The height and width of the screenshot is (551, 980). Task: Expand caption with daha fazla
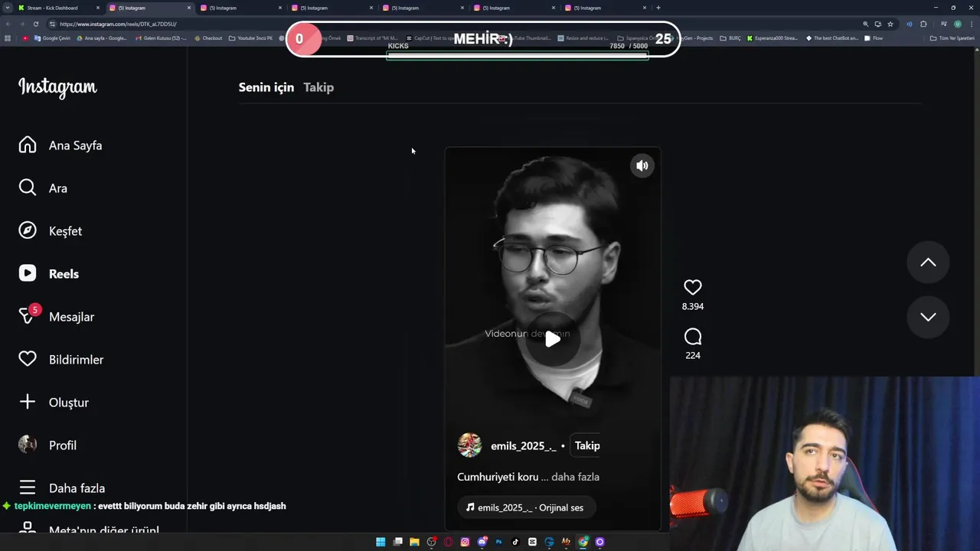(575, 477)
